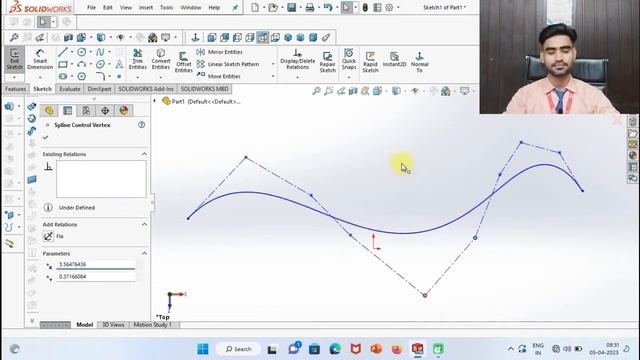This screenshot has height=360, width=640.
Task: Open the Repair Sketch tool
Action: tap(327, 62)
